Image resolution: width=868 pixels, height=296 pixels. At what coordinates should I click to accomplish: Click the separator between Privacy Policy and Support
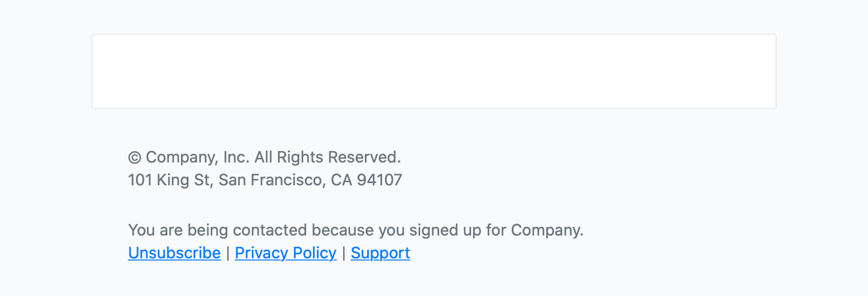[344, 253]
